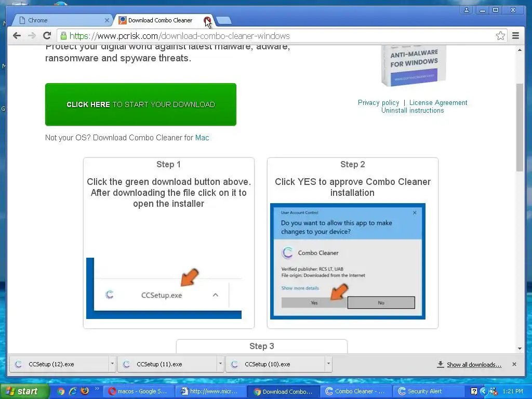
Task: Click the tray icon beside the clock
Action: click(x=494, y=392)
